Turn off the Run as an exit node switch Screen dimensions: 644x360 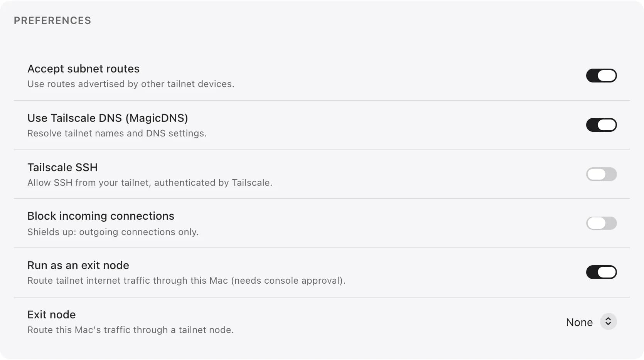point(601,272)
